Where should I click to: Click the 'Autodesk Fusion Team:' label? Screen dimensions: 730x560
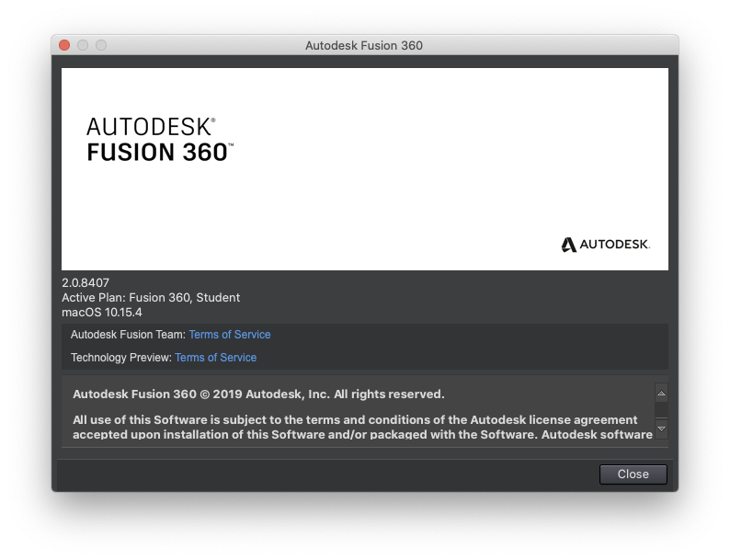(x=128, y=334)
